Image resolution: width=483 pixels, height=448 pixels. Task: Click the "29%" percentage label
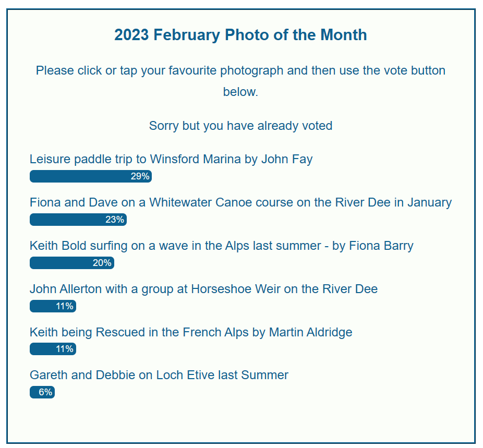click(x=140, y=176)
